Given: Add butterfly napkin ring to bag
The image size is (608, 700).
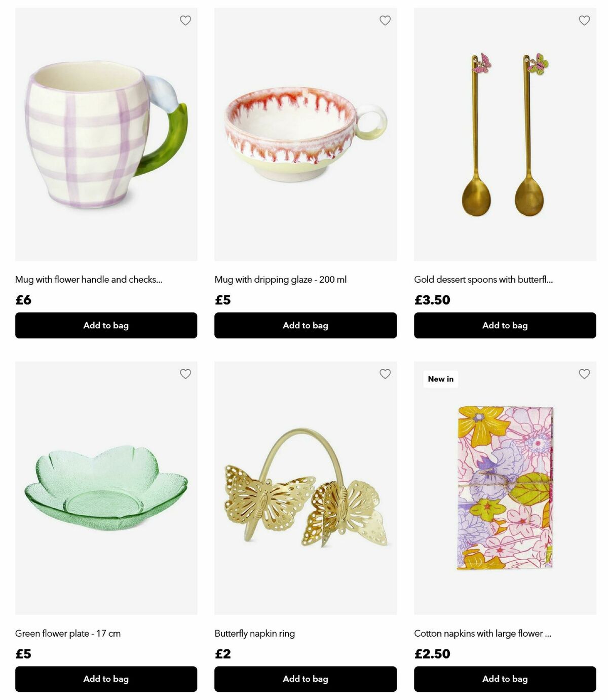Looking at the screenshot, I should 306,679.
